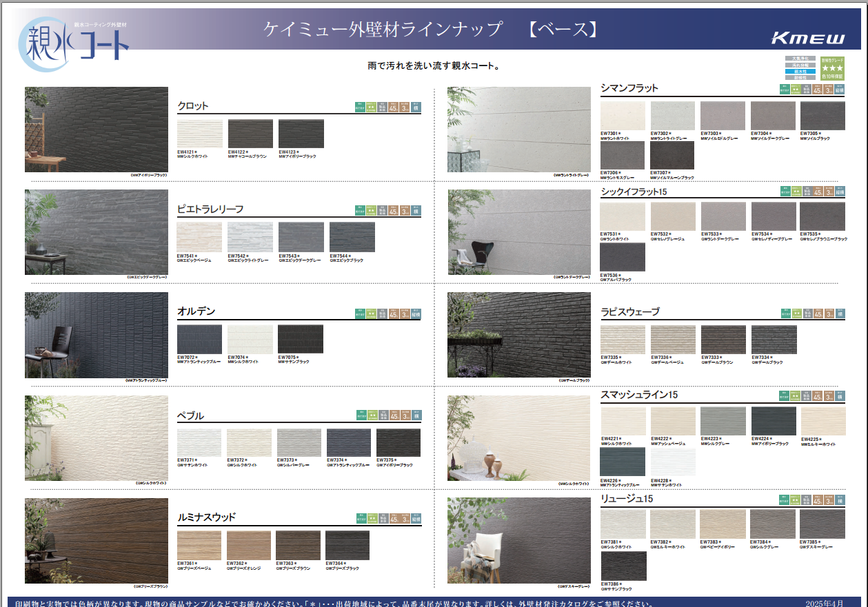Select the EW7373 silver gray swatch
This screenshot has height=607, width=868.
point(299,442)
